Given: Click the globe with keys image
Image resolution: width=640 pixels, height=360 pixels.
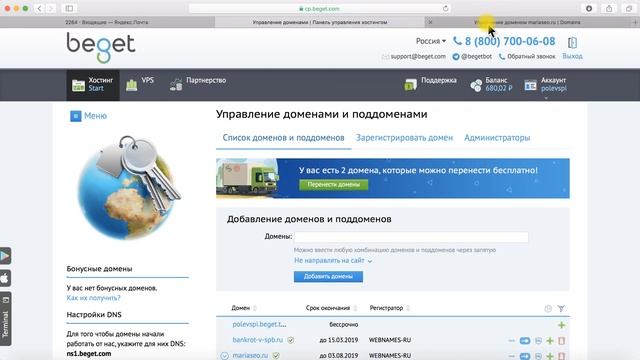Looking at the screenshot, I should [129, 187].
